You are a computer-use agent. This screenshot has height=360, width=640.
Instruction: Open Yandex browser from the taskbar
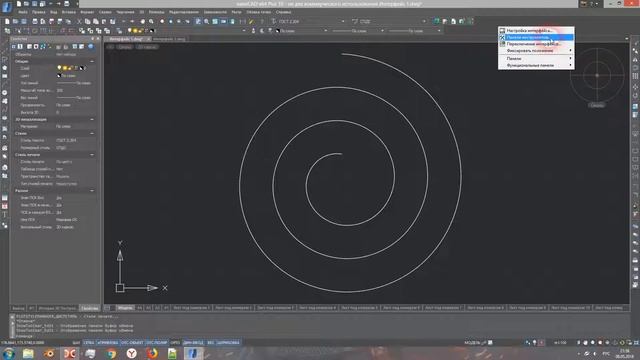click(131, 353)
